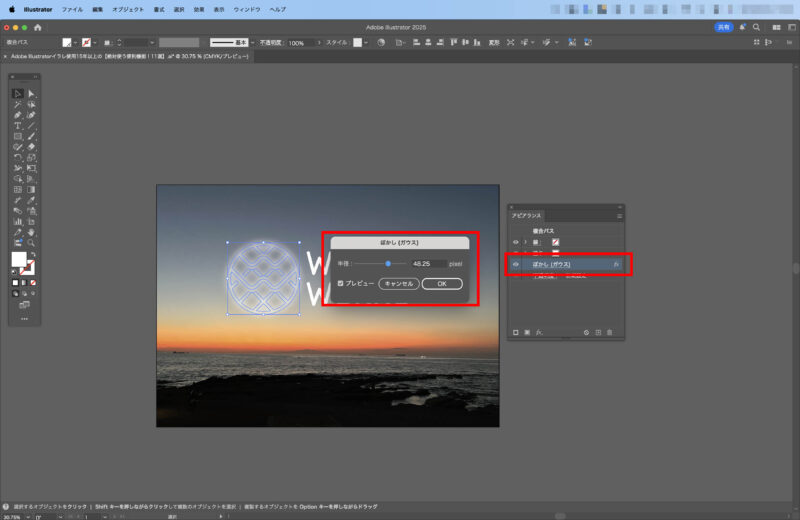Screen dimensions: 800x520
Task: Click the fx add effect icon
Action: click(540, 331)
